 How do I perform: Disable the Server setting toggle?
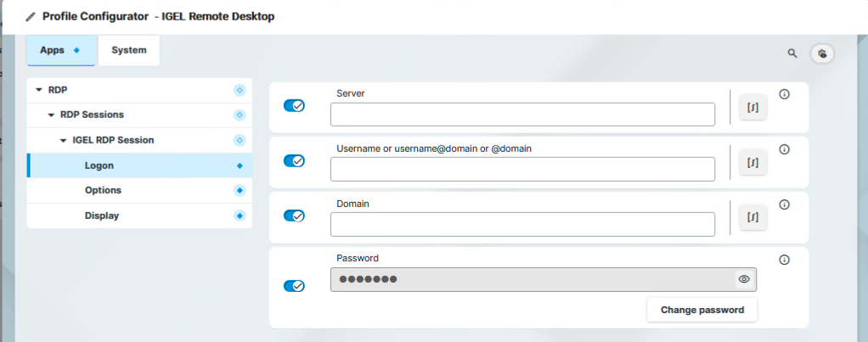click(294, 106)
